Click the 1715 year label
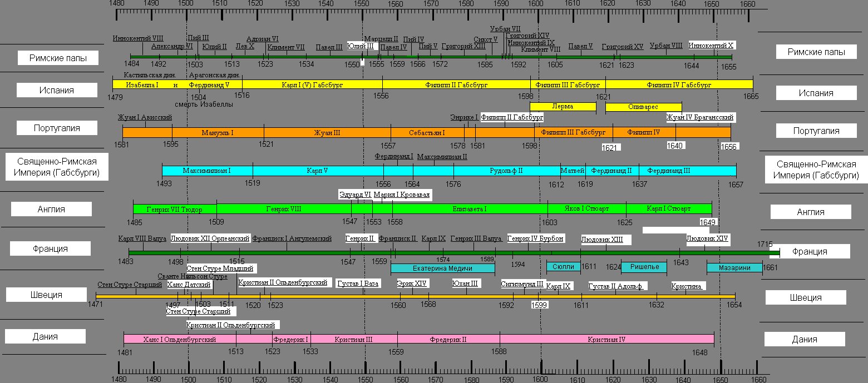This screenshot has width=868, height=383. 765,244
